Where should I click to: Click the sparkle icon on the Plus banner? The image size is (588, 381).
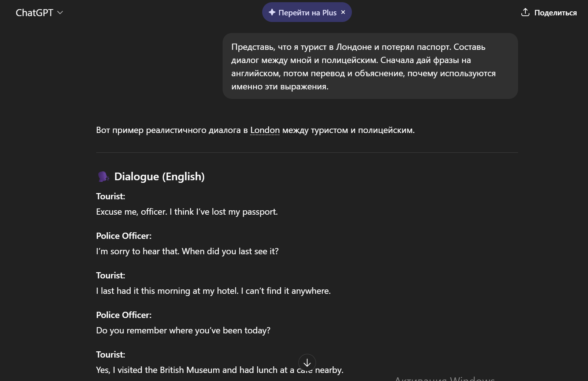(x=271, y=12)
